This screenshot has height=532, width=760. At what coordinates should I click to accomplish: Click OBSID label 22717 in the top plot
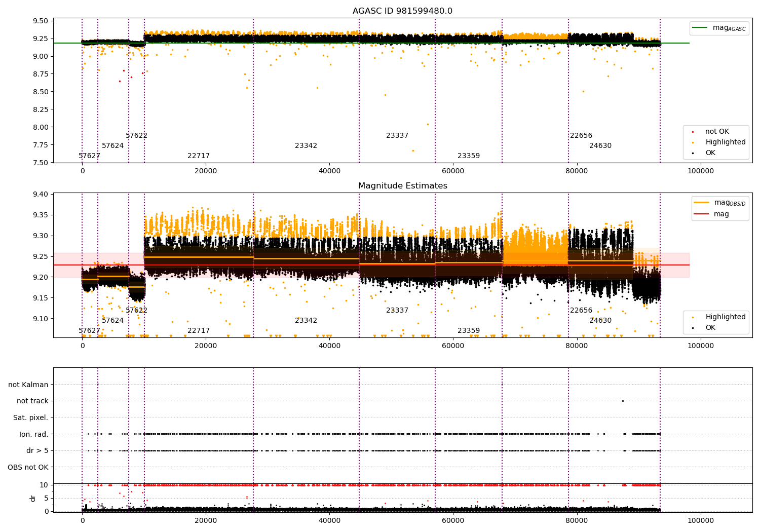(x=199, y=156)
